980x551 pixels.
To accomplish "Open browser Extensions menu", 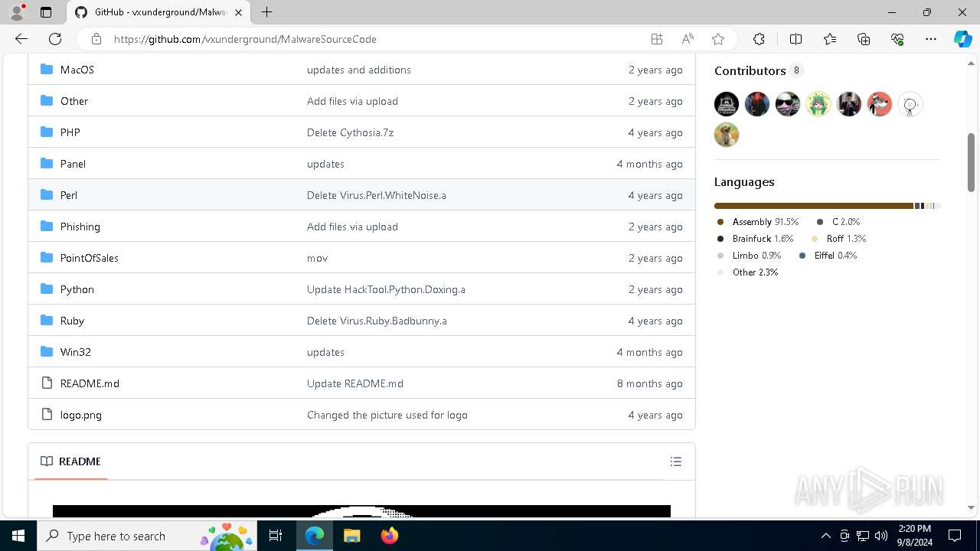I will (759, 39).
